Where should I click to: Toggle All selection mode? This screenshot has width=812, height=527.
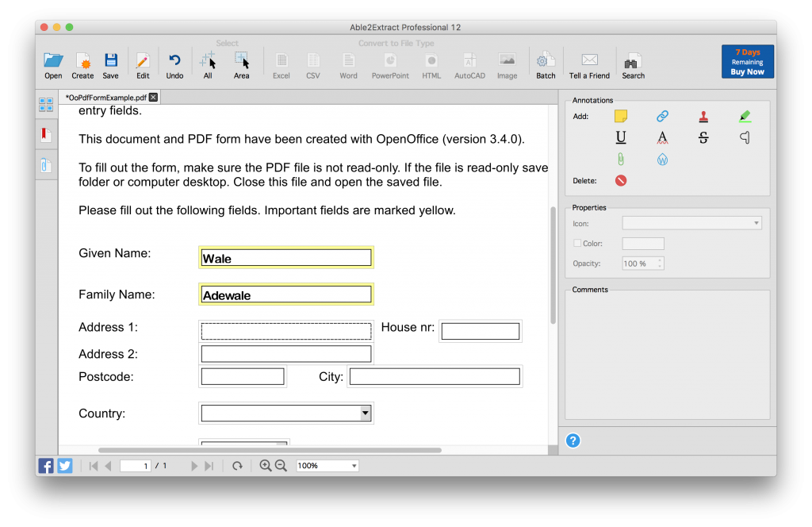click(x=208, y=63)
